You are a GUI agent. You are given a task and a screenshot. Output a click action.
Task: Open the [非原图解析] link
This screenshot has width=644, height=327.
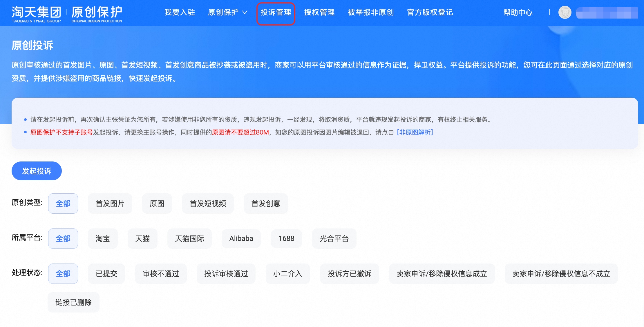415,132
